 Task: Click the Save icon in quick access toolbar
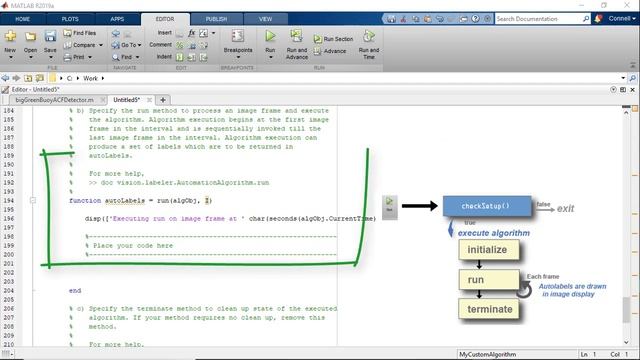tap(391, 19)
